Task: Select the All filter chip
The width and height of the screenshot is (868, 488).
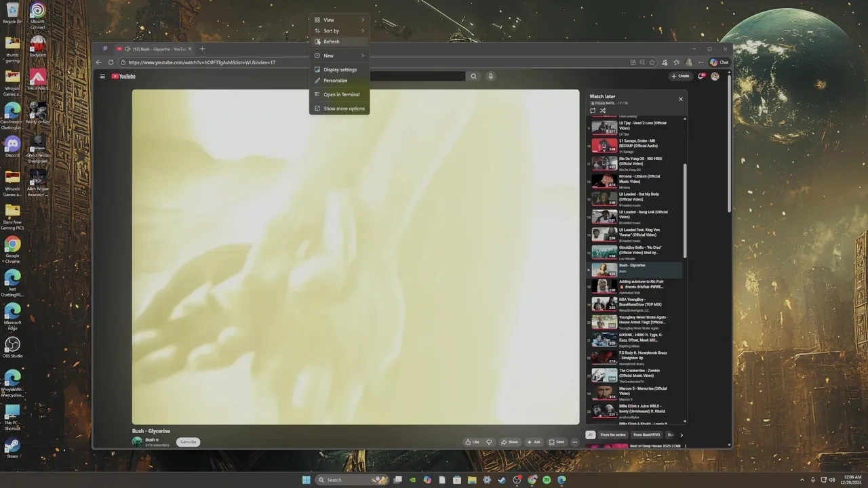Action: (590, 434)
